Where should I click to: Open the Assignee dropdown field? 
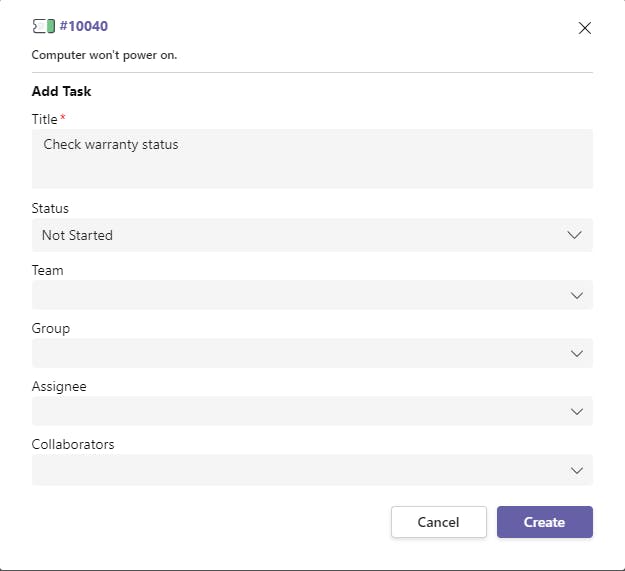pos(300,411)
